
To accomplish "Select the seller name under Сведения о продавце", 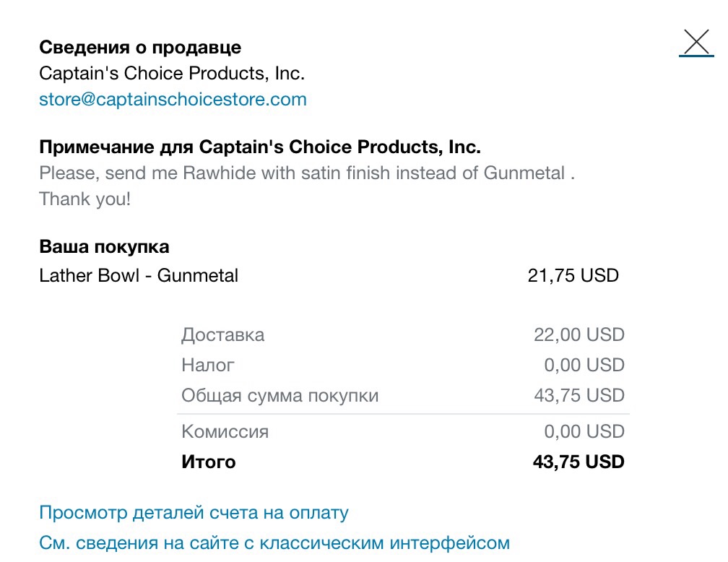I will (172, 74).
